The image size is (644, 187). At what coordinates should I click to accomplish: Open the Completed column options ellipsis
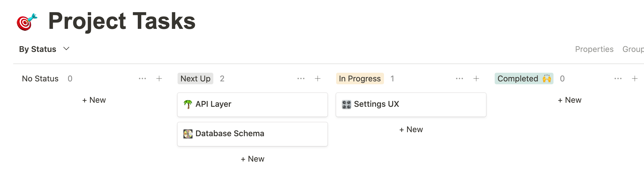[618, 78]
